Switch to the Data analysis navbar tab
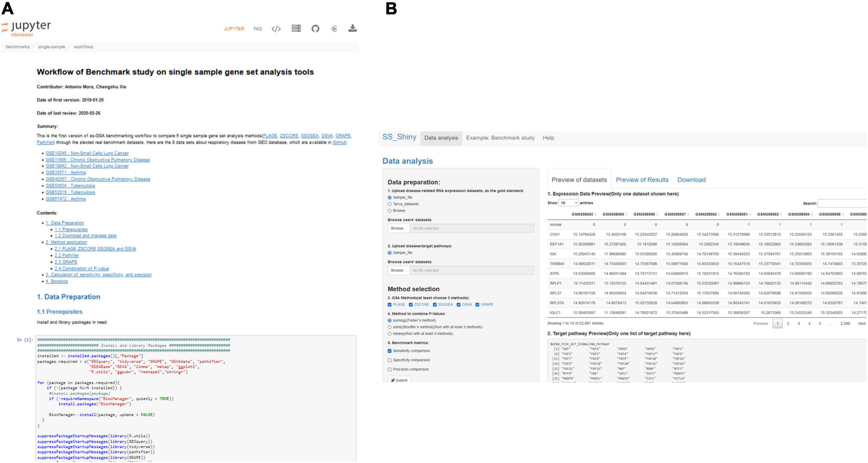Screen dimensions: 868x463 tap(441, 138)
